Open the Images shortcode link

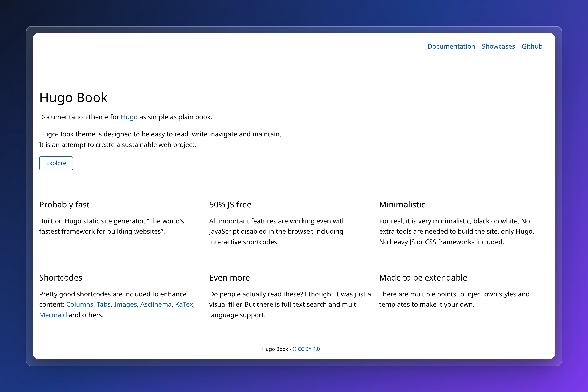(125, 304)
